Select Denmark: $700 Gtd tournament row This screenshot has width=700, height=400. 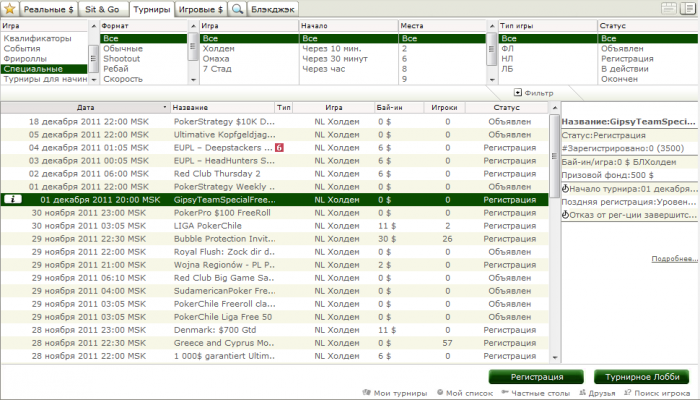(x=275, y=330)
